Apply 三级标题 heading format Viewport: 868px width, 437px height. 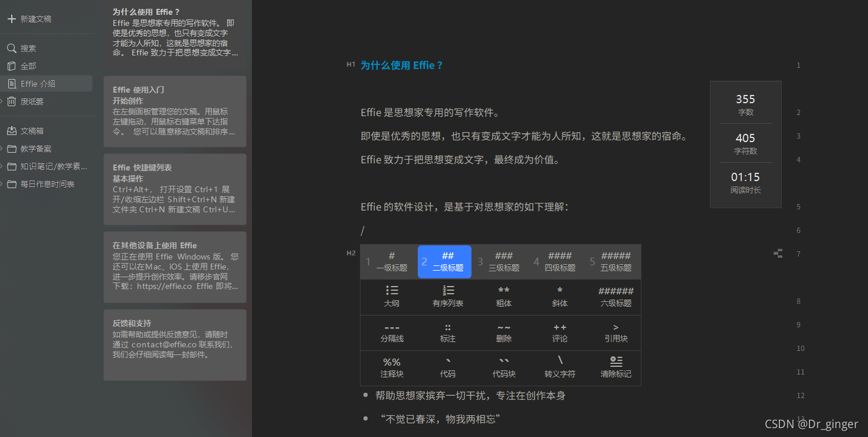500,262
